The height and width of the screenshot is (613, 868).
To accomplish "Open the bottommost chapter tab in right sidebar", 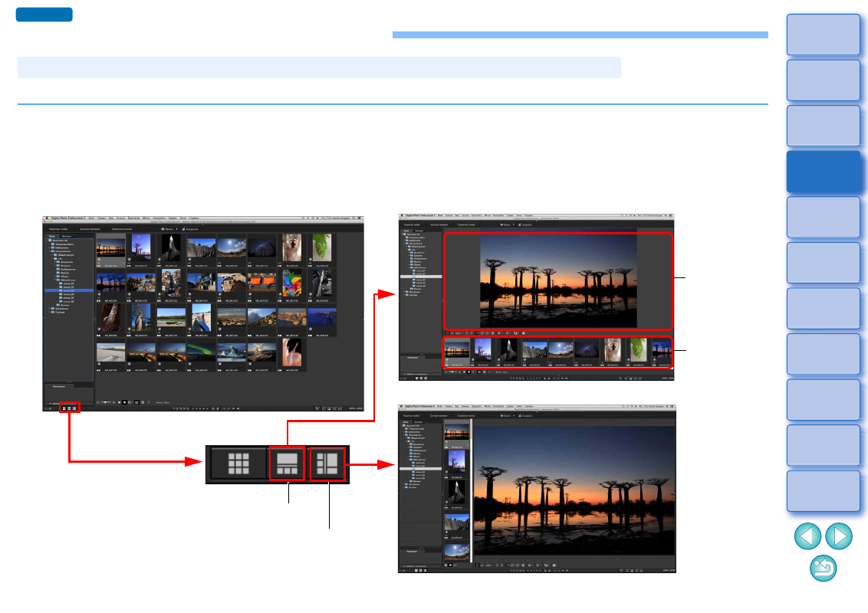I will tap(824, 490).
